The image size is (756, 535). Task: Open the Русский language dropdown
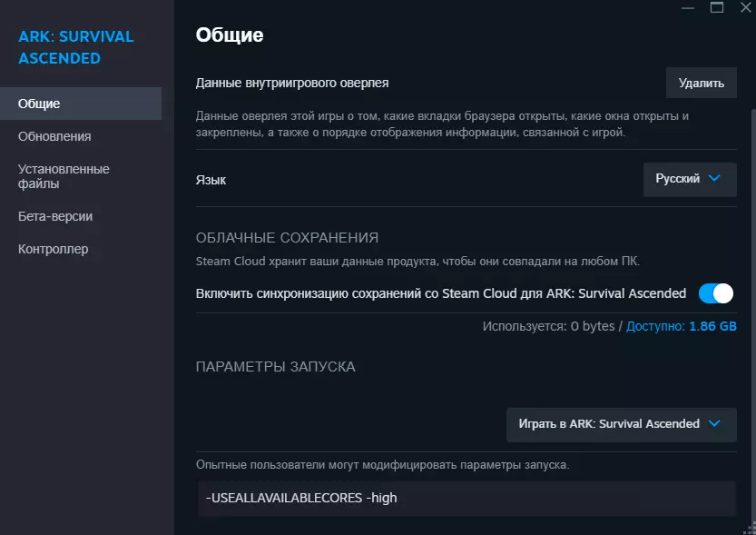pos(689,179)
